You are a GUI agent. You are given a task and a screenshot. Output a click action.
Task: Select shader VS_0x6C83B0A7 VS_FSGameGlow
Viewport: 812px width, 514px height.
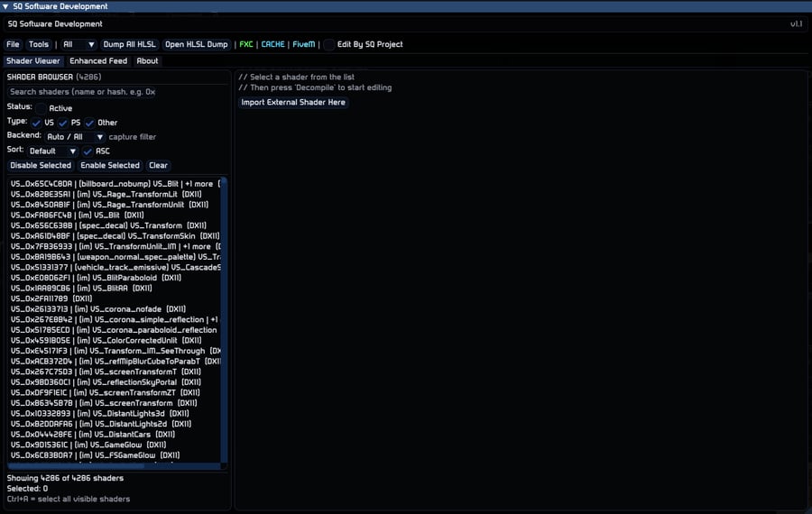(115, 455)
